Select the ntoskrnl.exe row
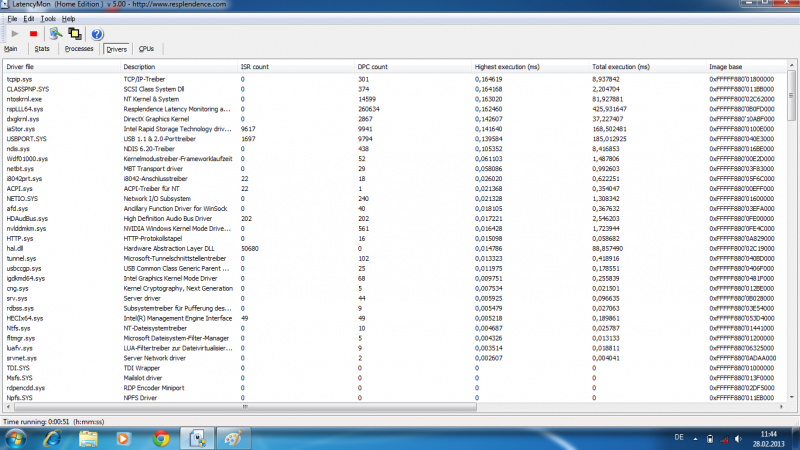This screenshot has width=800, height=450. [395, 99]
